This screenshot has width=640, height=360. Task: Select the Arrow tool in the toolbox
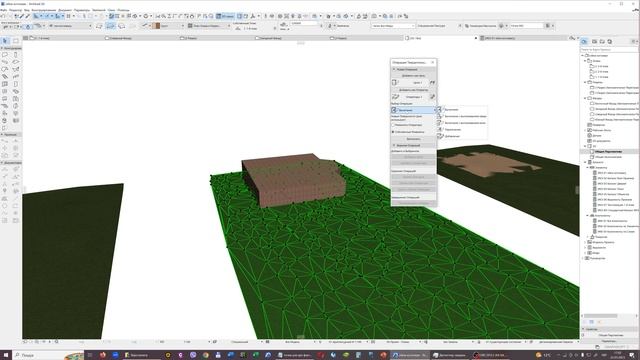[5, 41]
